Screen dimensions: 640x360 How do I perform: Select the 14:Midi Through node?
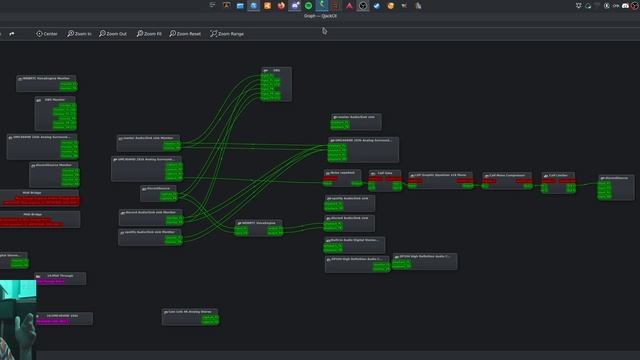[60, 279]
